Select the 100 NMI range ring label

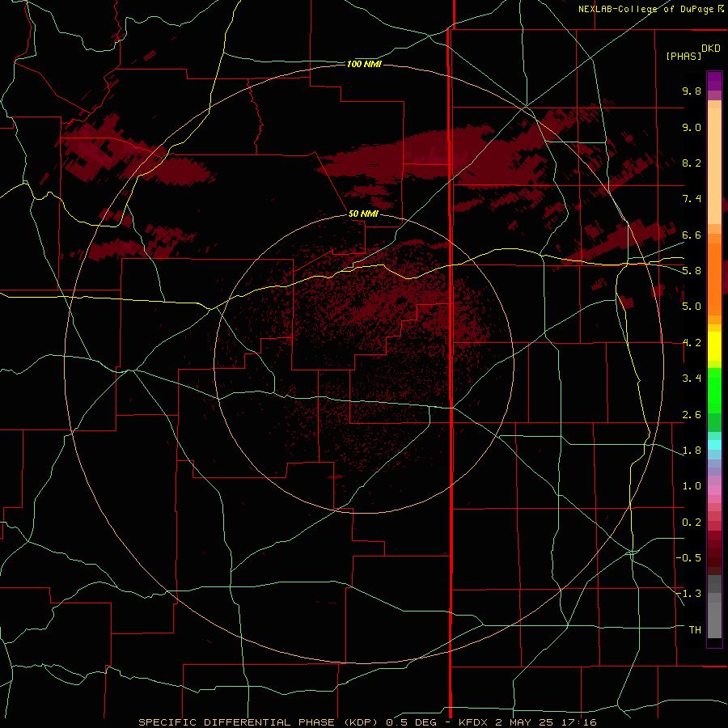click(x=364, y=64)
